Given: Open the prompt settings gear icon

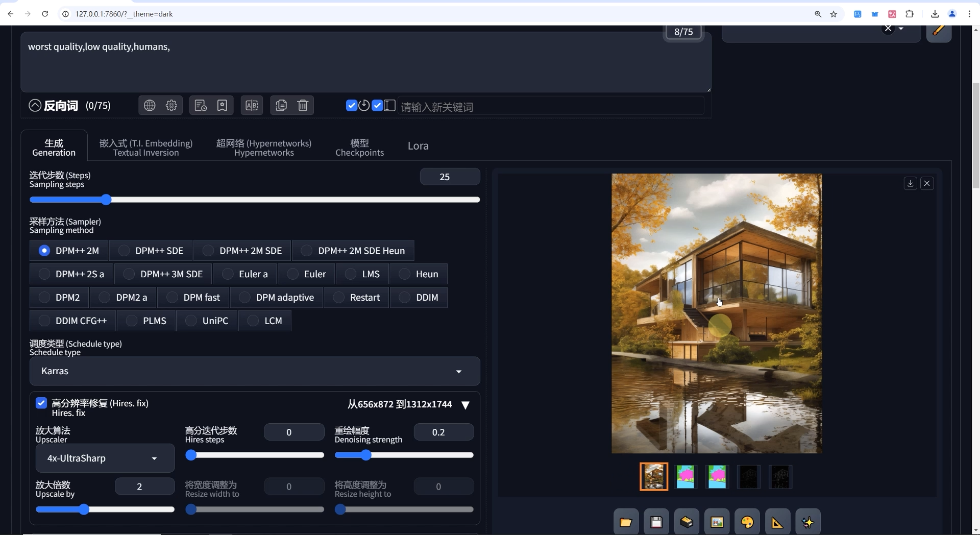Looking at the screenshot, I should point(171,106).
